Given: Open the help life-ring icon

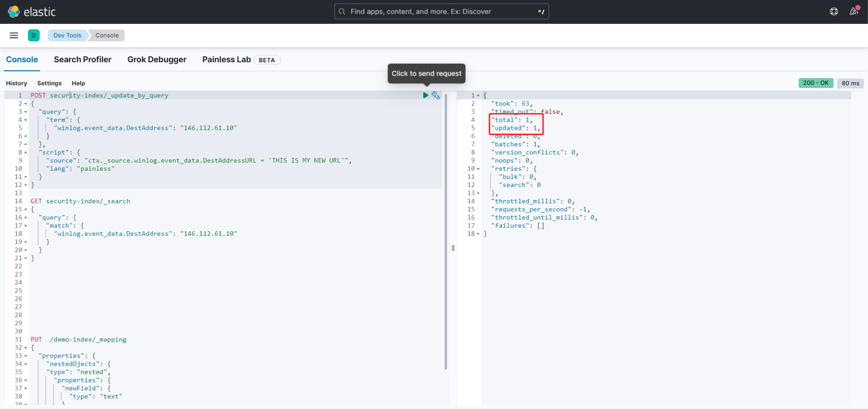Looking at the screenshot, I should point(834,11).
